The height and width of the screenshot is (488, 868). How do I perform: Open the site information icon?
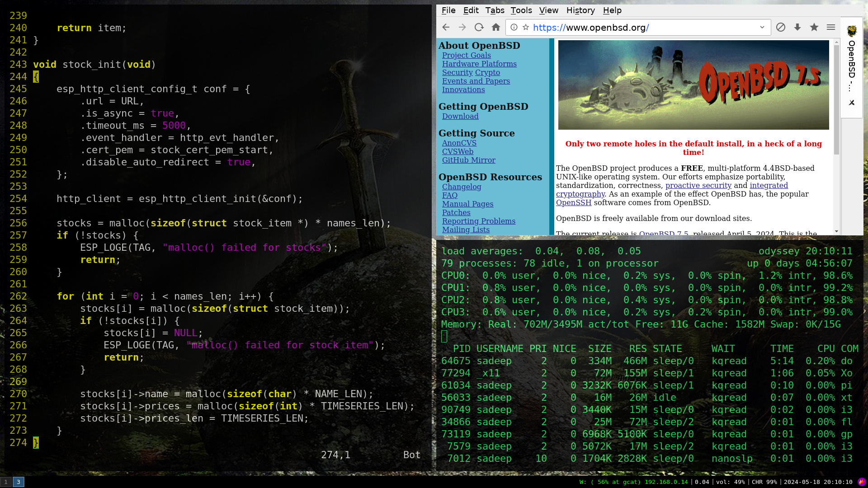tap(514, 28)
